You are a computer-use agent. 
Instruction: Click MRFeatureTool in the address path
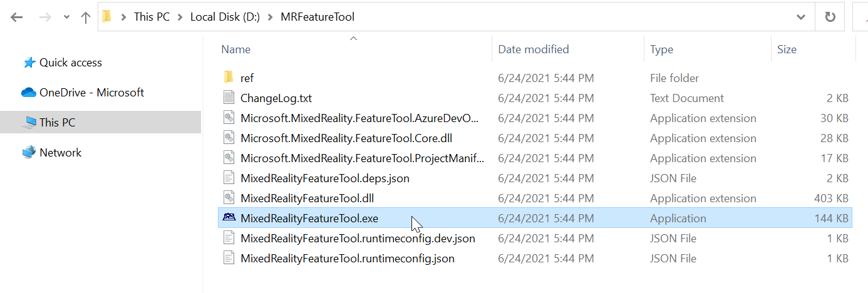pos(318,17)
